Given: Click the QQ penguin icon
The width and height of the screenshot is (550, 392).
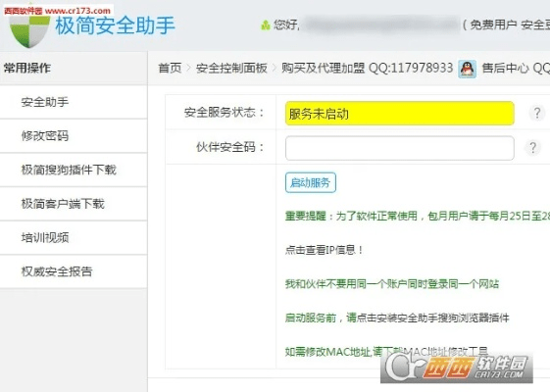Looking at the screenshot, I should click(468, 69).
